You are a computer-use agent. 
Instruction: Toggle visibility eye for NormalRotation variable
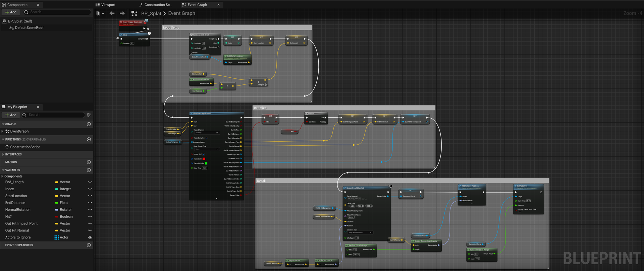click(x=90, y=210)
